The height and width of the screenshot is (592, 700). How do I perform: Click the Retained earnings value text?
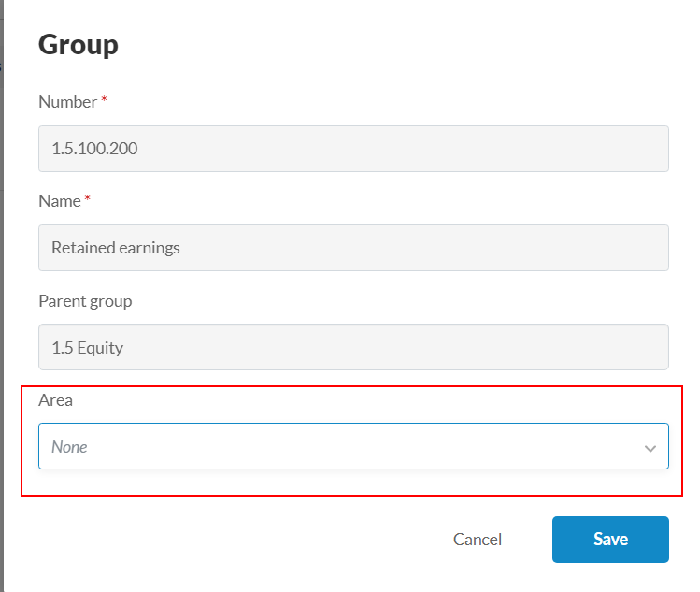(x=116, y=248)
